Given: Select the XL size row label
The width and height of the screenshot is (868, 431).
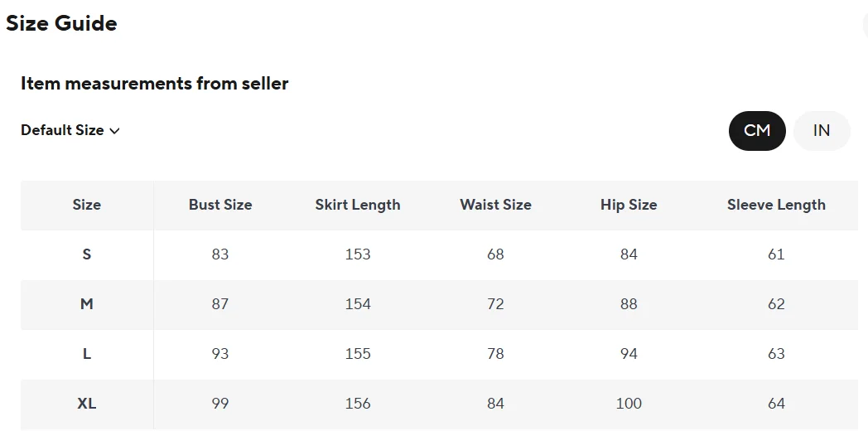Looking at the screenshot, I should coord(87,404).
